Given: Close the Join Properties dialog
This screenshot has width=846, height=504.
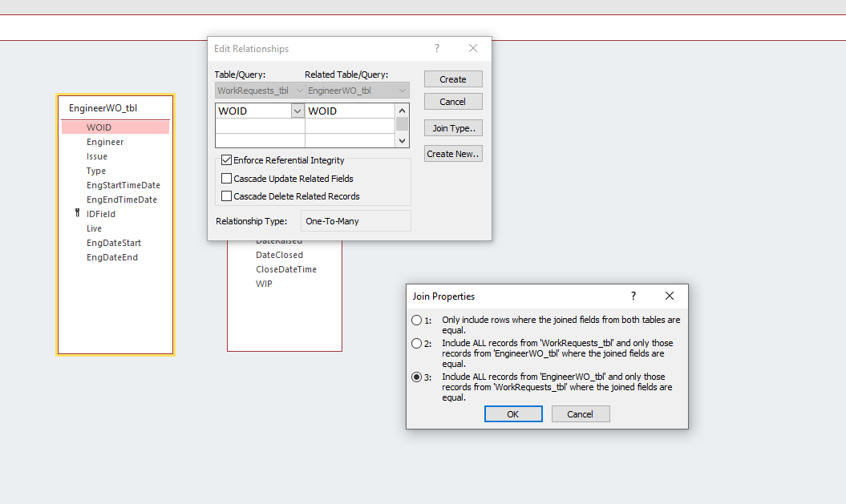Looking at the screenshot, I should tap(670, 296).
